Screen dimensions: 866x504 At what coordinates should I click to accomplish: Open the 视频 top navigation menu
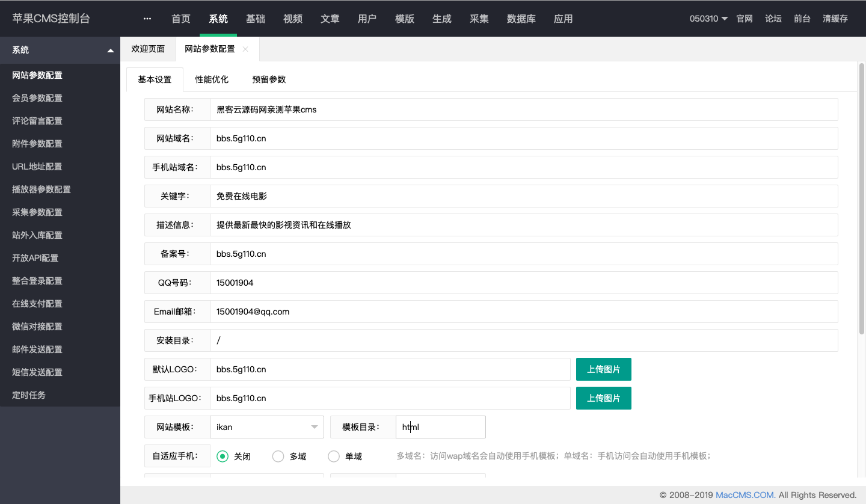pyautogui.click(x=293, y=19)
